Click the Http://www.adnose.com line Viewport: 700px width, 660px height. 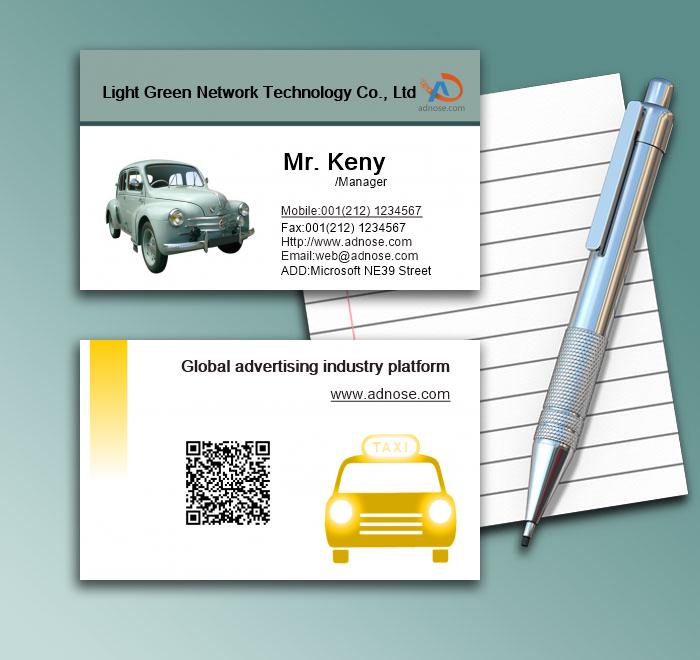pyautogui.click(x=346, y=242)
